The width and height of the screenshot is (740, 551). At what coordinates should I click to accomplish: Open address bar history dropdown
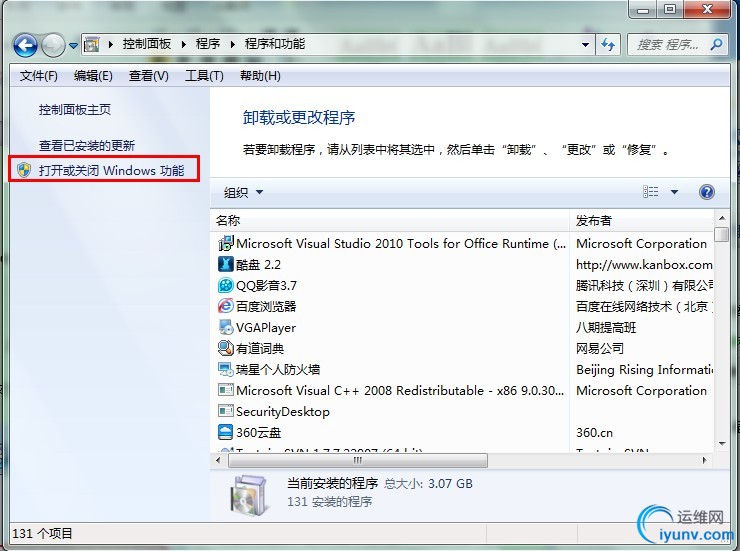[585, 45]
